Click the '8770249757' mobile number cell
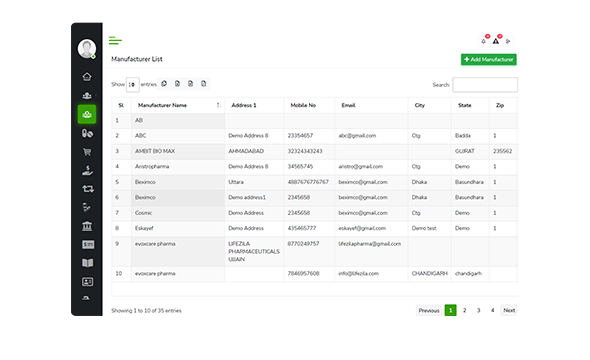The image size is (590, 360). 309,252
